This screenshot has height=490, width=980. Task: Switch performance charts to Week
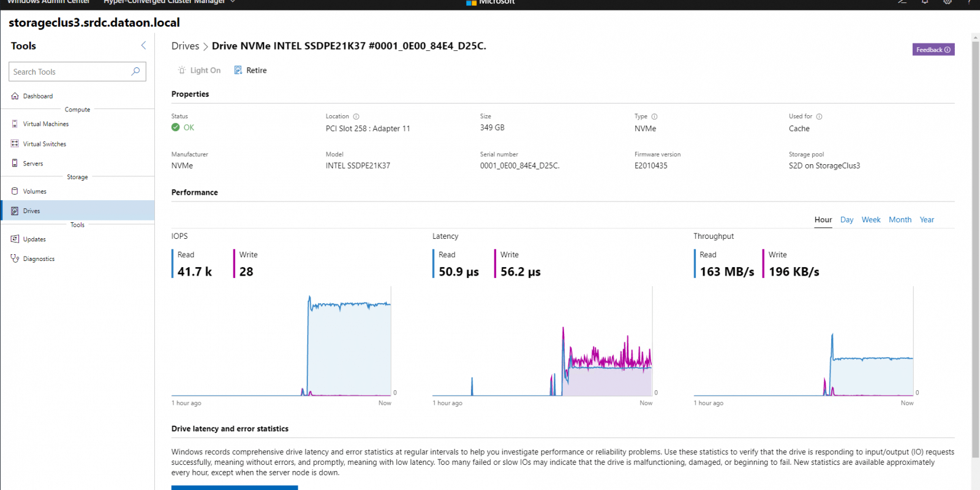[x=871, y=220]
